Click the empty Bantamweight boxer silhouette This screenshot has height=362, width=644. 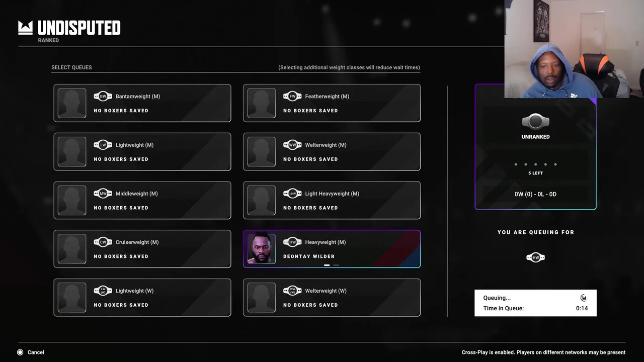pos(72,103)
